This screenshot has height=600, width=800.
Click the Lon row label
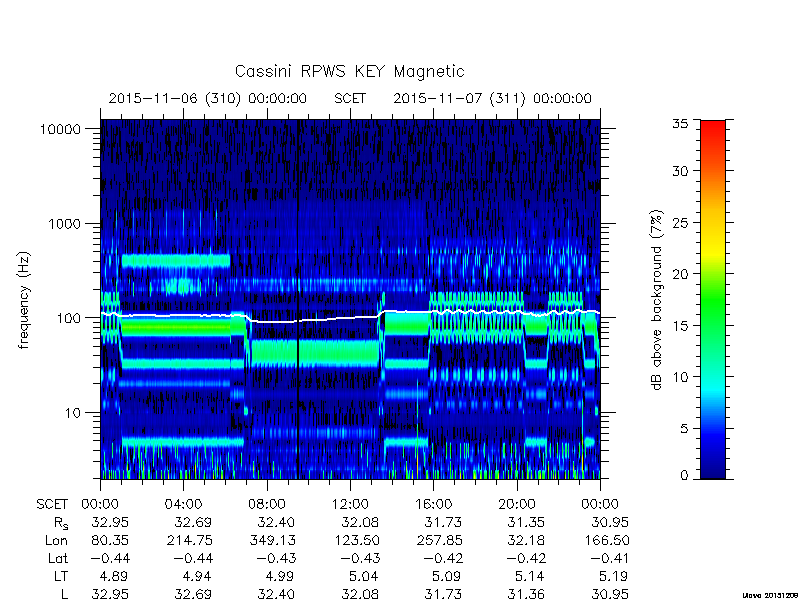pos(56,540)
